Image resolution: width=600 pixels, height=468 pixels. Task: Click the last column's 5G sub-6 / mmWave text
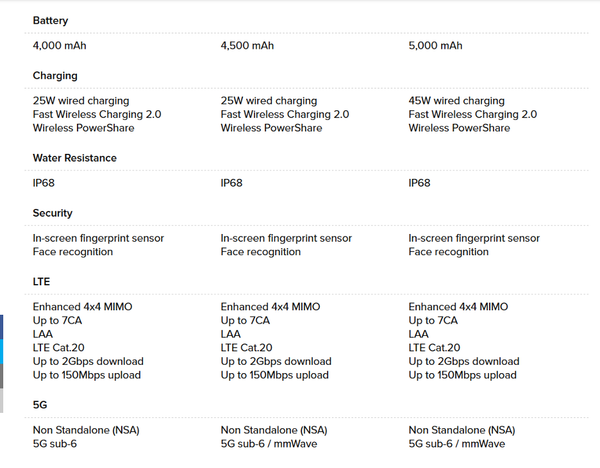click(456, 443)
